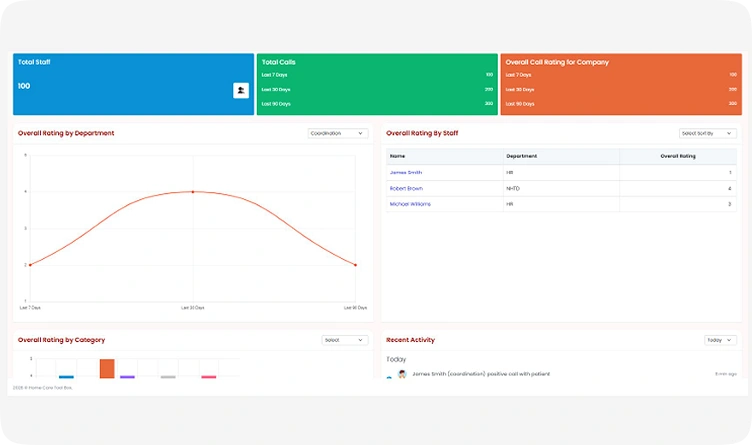Open the Coordination department dropdown
The image size is (752, 445).
click(x=338, y=133)
